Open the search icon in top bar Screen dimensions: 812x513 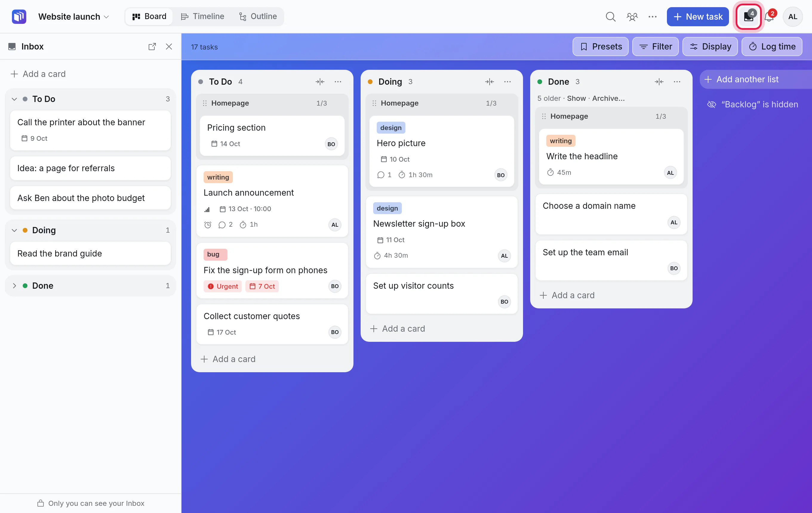pyautogui.click(x=610, y=16)
